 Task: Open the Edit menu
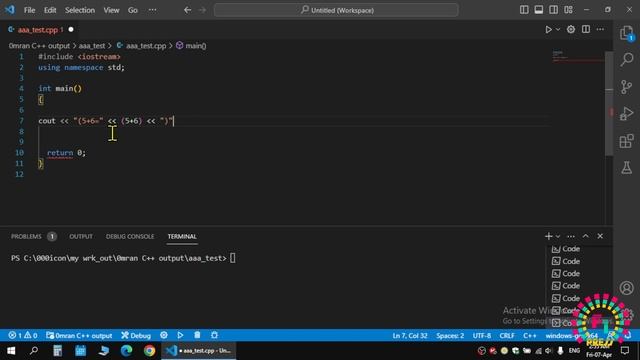point(50,10)
